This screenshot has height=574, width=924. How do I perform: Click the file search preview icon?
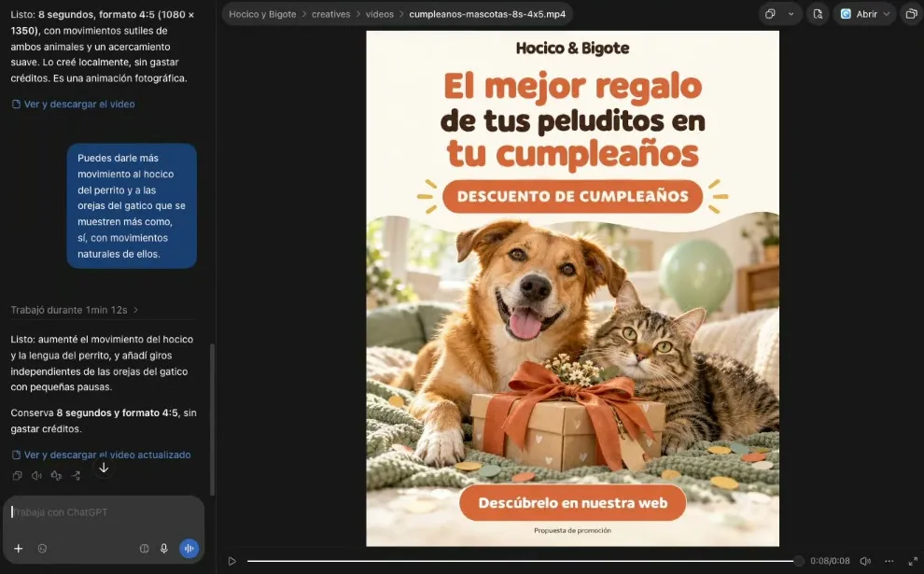[818, 14]
